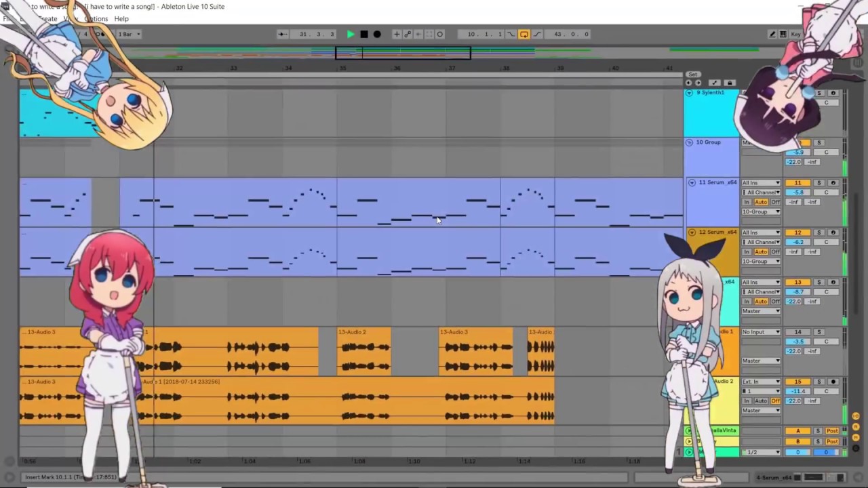
Task: Open the 1 Bar quantization menu
Action: pyautogui.click(x=129, y=34)
